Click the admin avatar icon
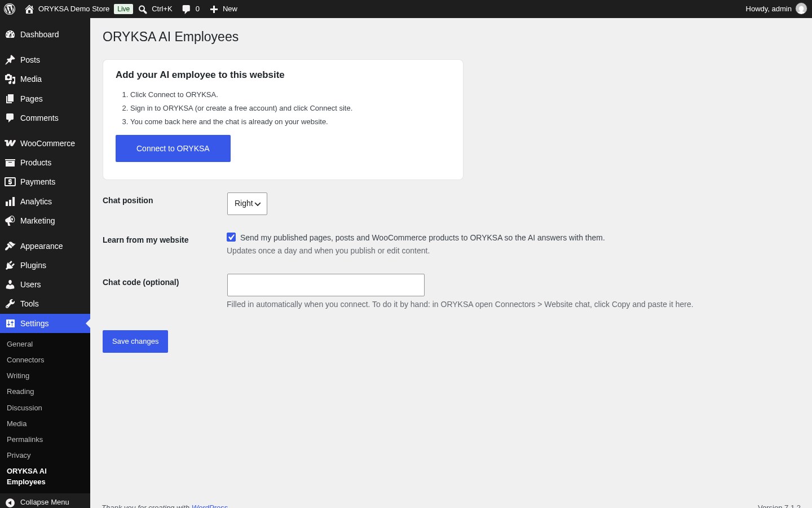812x508 pixels. (801, 9)
